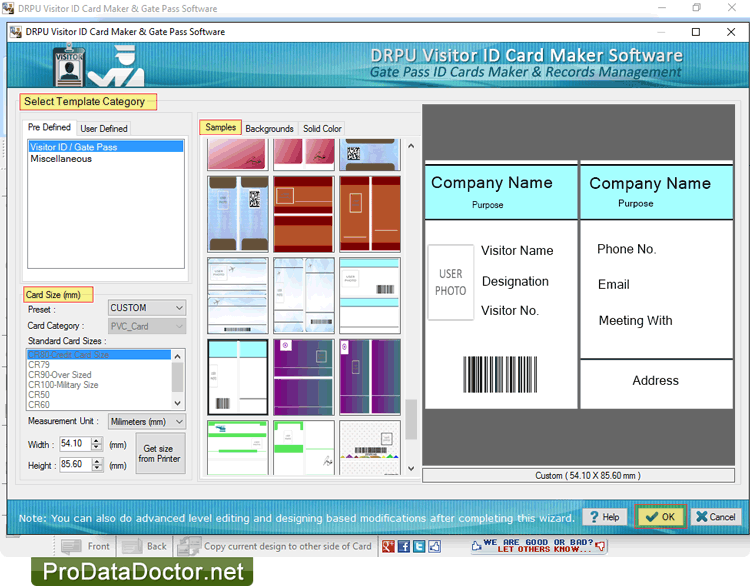Select green-white vertical template

click(x=304, y=447)
